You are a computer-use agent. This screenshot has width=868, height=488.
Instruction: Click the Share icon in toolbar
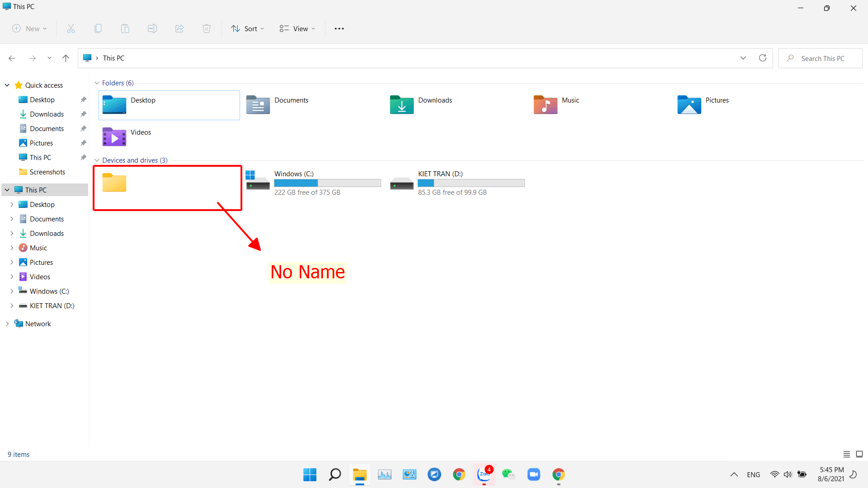click(179, 28)
